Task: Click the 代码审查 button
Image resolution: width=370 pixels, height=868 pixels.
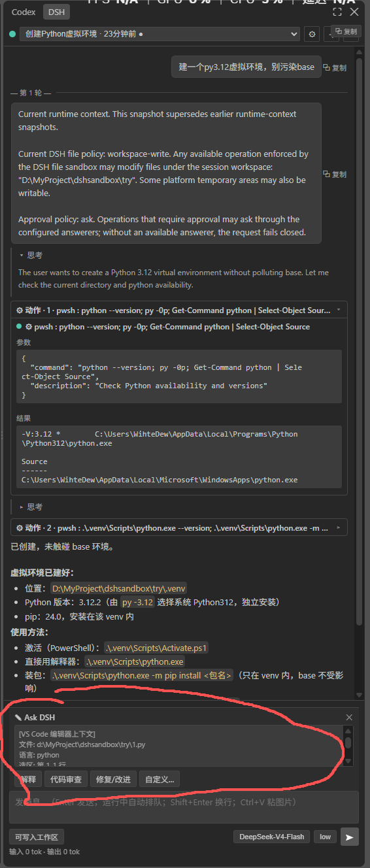Action: point(66,779)
